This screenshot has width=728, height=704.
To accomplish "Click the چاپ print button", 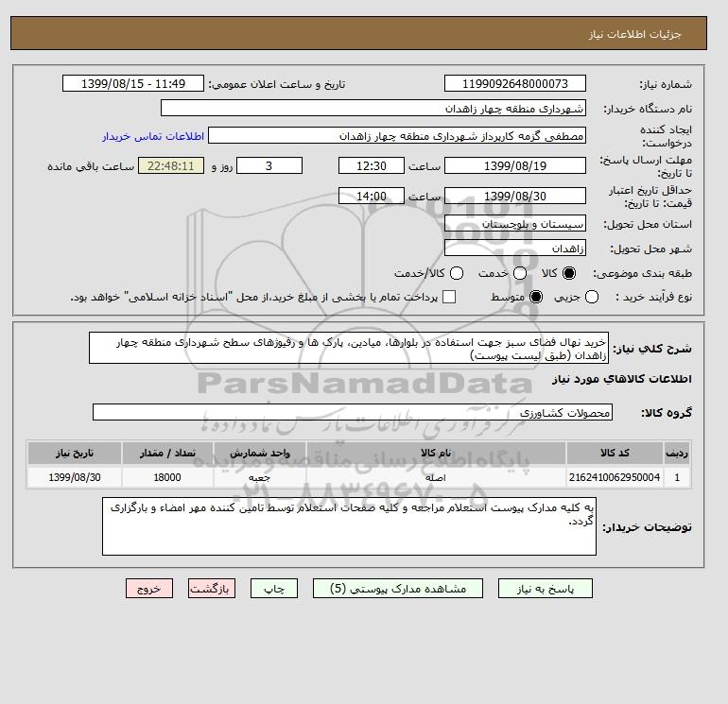I will coord(274,589).
